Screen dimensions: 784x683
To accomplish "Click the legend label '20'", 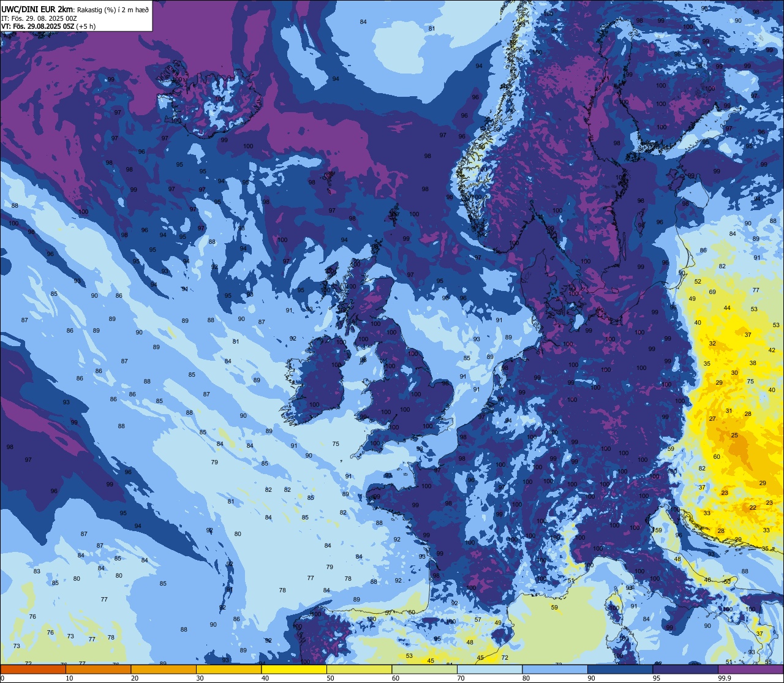I will click(x=134, y=678).
